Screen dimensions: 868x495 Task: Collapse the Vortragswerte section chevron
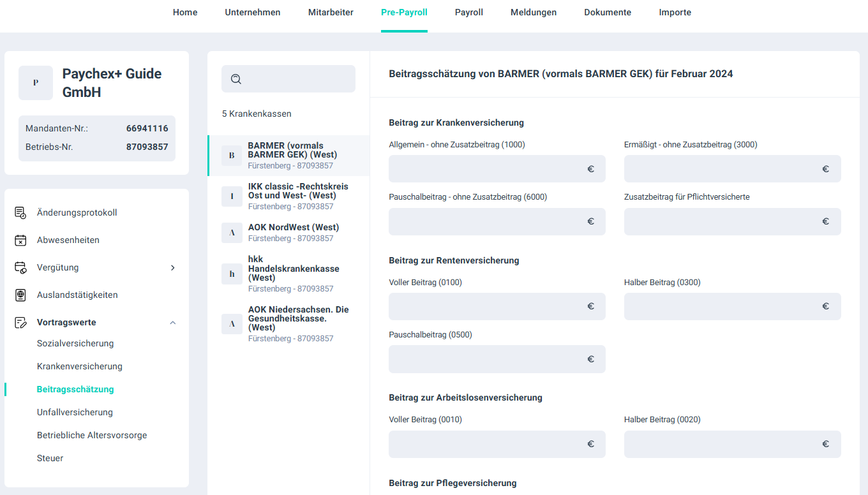tap(172, 323)
